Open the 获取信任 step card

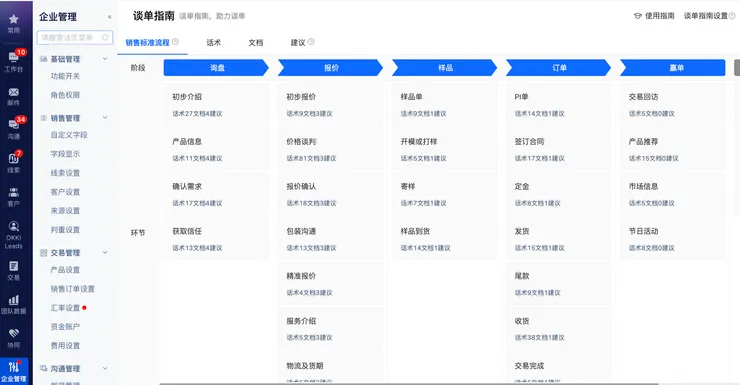[x=217, y=239]
